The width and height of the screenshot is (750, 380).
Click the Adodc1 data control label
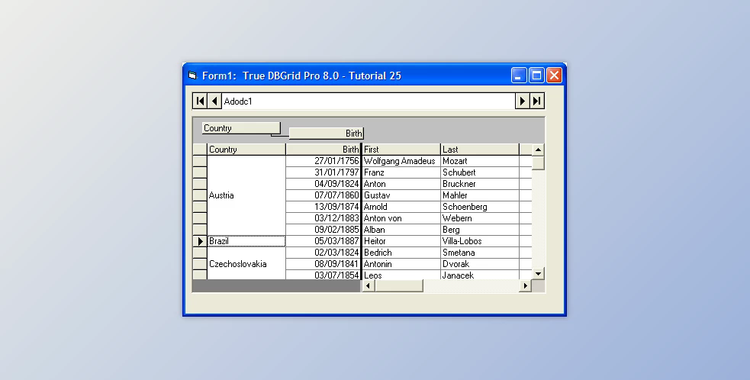(368, 101)
